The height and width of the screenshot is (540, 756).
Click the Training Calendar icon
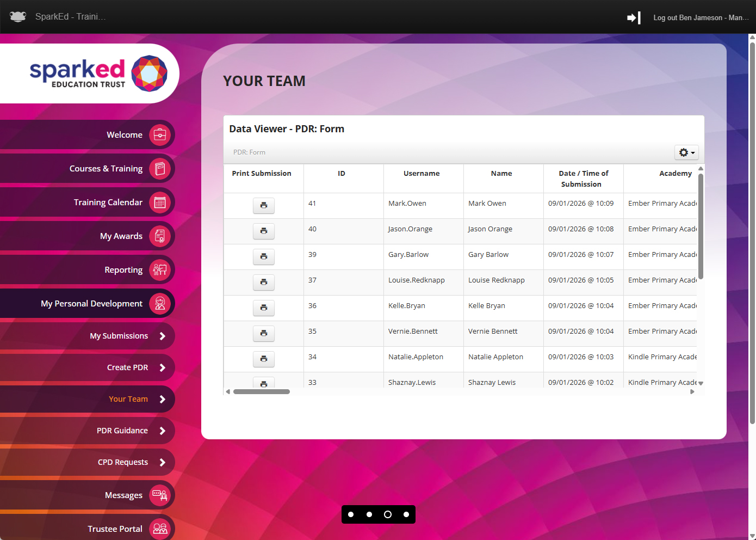point(160,202)
